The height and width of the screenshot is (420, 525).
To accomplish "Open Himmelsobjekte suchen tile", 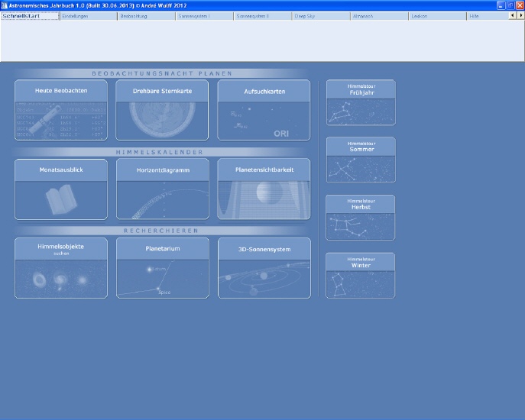I will (x=61, y=268).
